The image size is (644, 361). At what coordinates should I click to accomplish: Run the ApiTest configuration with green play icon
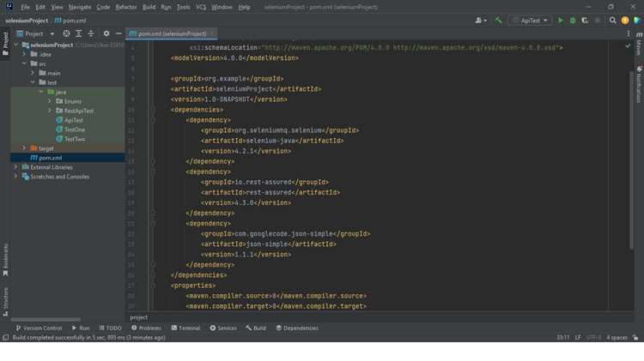(x=560, y=20)
